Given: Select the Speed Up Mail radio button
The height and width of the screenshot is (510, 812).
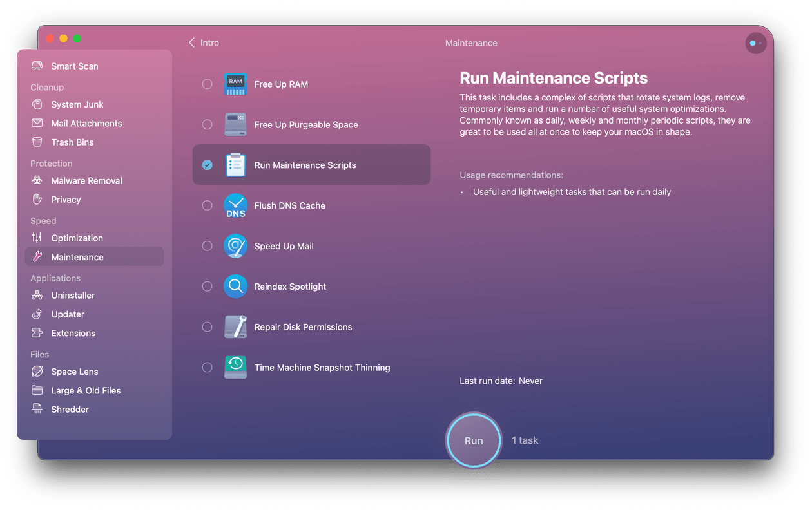Looking at the screenshot, I should pos(207,246).
